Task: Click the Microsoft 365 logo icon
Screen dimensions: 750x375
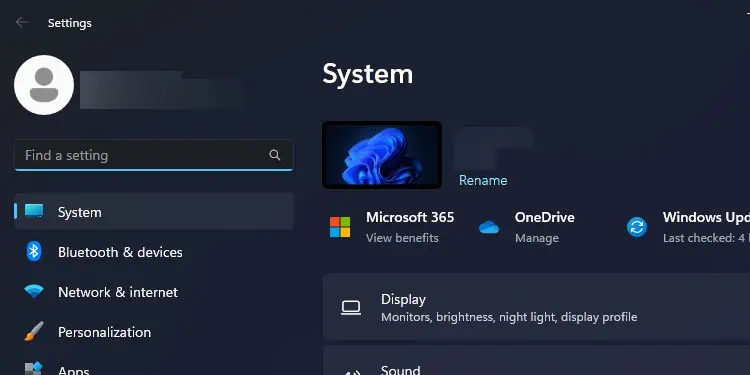Action: (340, 227)
